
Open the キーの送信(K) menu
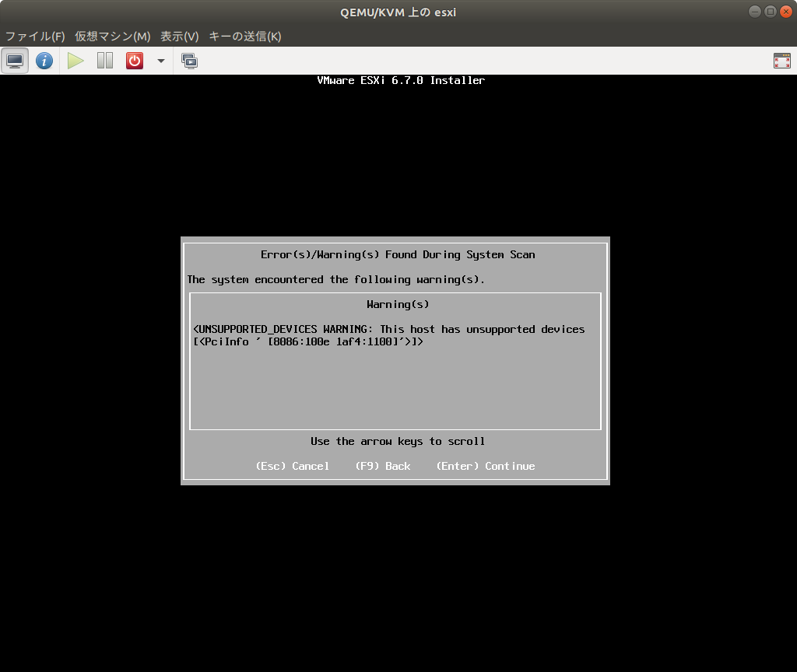pyautogui.click(x=245, y=36)
